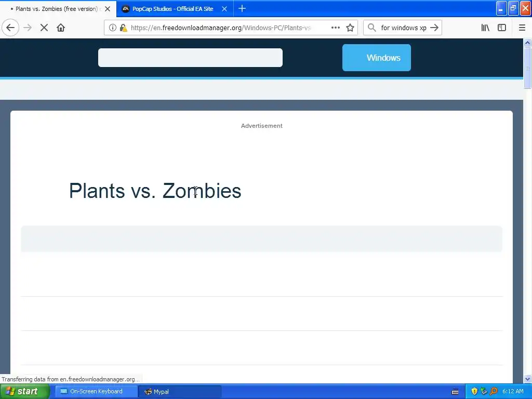The height and width of the screenshot is (399, 532).
Task: Open the browser home page
Action: [x=61, y=28]
